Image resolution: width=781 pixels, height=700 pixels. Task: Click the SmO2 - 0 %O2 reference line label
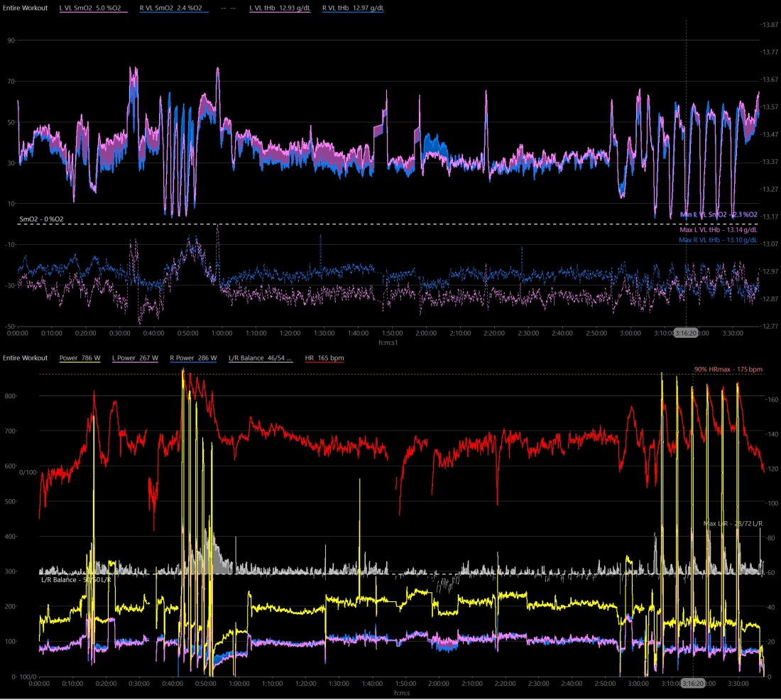click(43, 219)
